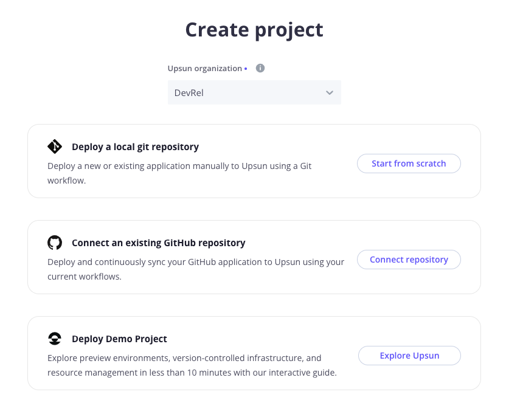
Task: Click the GitHub logo icon
Action: (x=55, y=242)
